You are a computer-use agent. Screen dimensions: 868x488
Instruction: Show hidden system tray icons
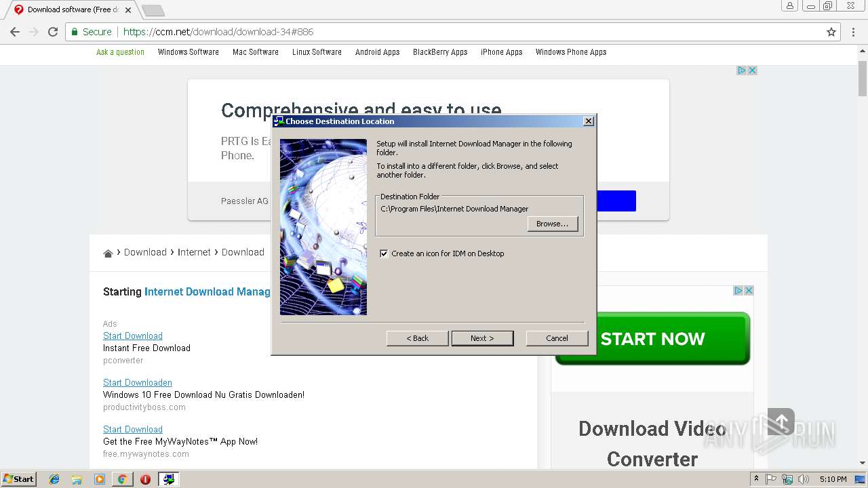pyautogui.click(x=757, y=479)
